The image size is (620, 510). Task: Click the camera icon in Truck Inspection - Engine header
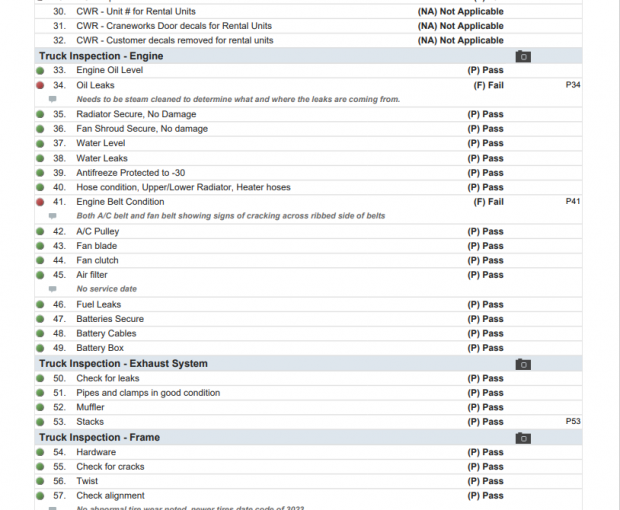point(522,56)
